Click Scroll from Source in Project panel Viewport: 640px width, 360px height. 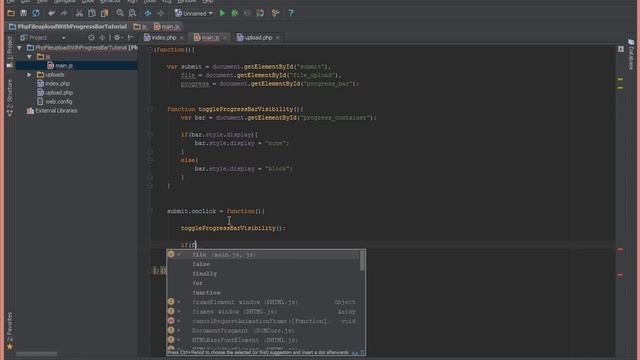coord(91,38)
